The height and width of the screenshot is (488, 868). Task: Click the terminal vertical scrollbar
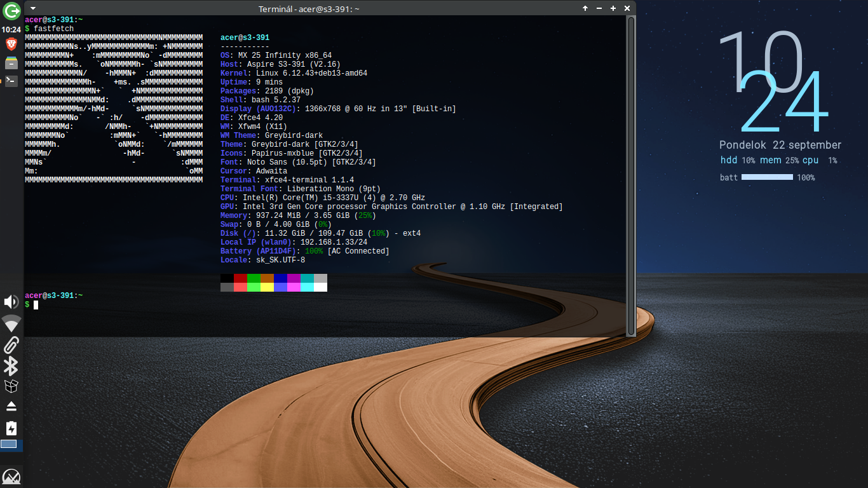pyautogui.click(x=631, y=176)
